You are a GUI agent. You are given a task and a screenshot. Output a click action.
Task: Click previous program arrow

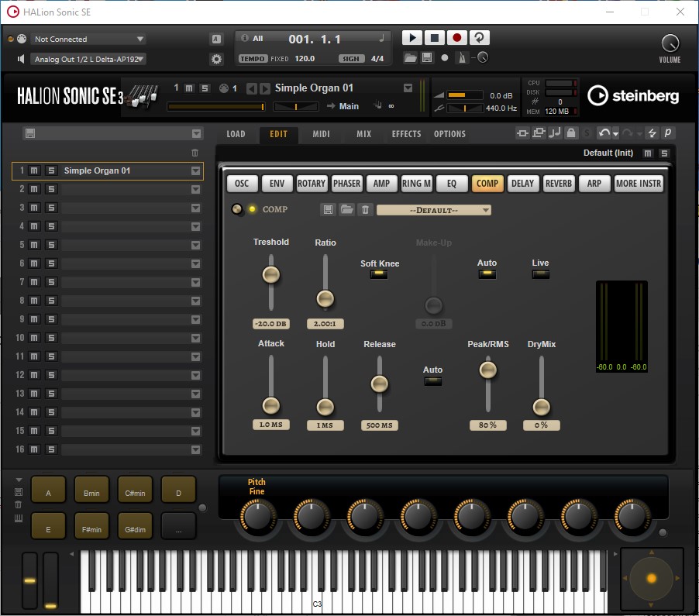pos(251,88)
